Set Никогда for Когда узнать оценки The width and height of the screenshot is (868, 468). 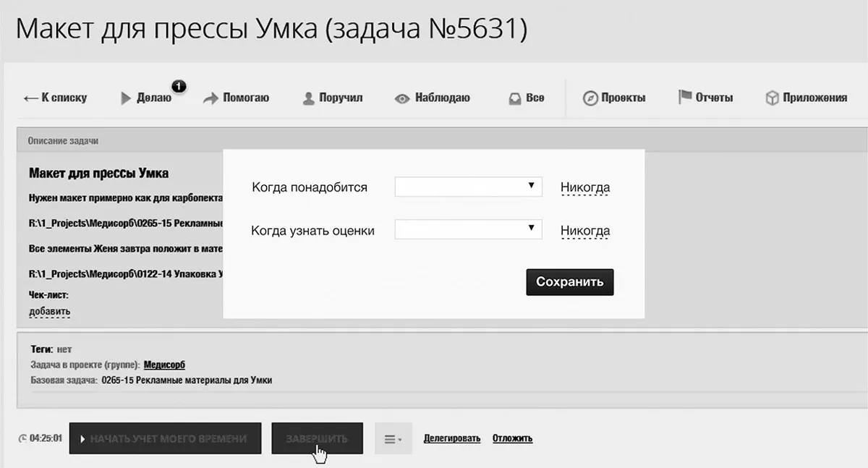[x=585, y=231]
